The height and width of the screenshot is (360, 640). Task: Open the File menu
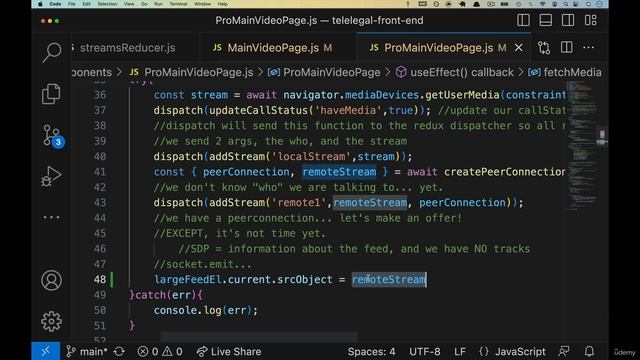(x=72, y=4)
